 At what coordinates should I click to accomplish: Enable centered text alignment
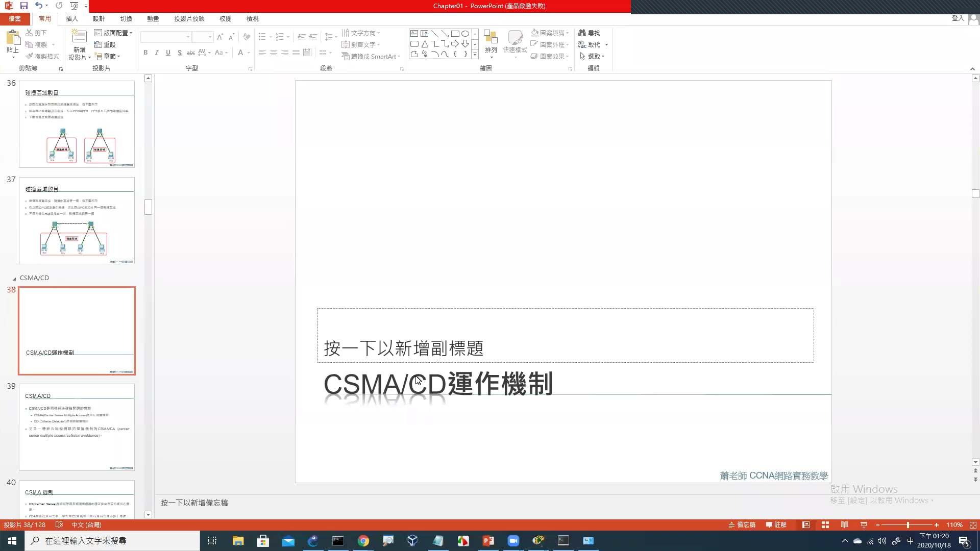pos(274,53)
